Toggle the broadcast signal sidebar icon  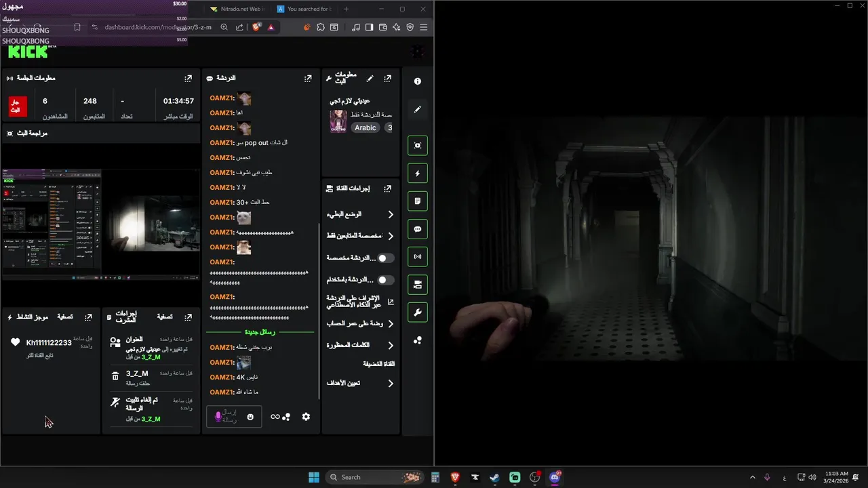point(418,257)
